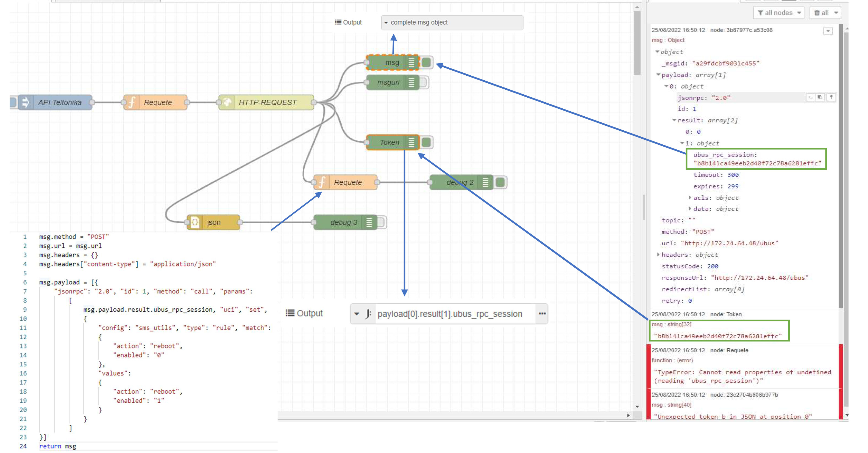The height and width of the screenshot is (453, 868).
Task: Toggle the Token debug node output
Action: pos(427,142)
